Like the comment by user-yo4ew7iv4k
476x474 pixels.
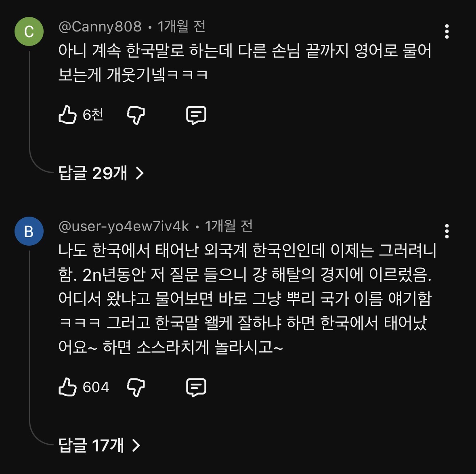67,387
